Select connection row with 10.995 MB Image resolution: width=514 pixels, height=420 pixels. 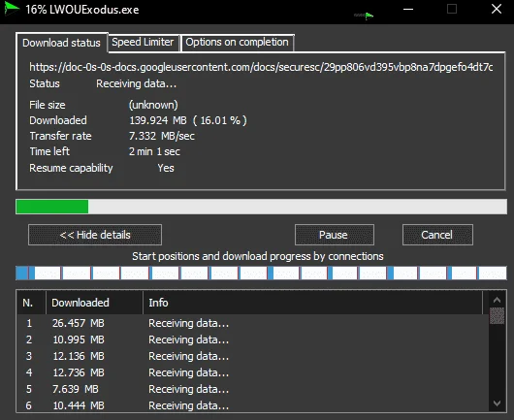(x=252, y=339)
